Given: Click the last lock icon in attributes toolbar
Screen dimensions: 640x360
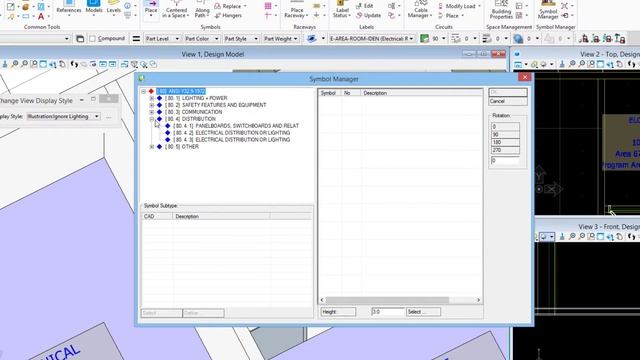Looking at the screenshot, I should click(620, 38).
